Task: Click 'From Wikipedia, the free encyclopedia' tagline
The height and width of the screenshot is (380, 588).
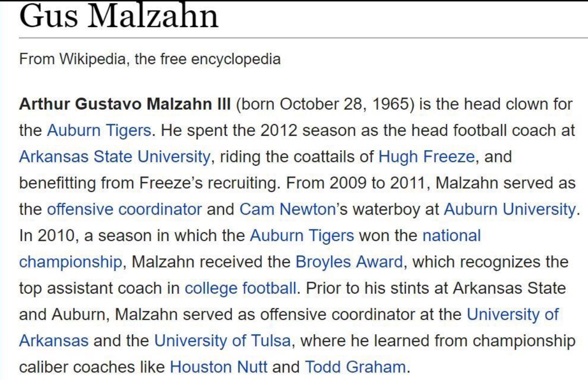Action: (150, 60)
